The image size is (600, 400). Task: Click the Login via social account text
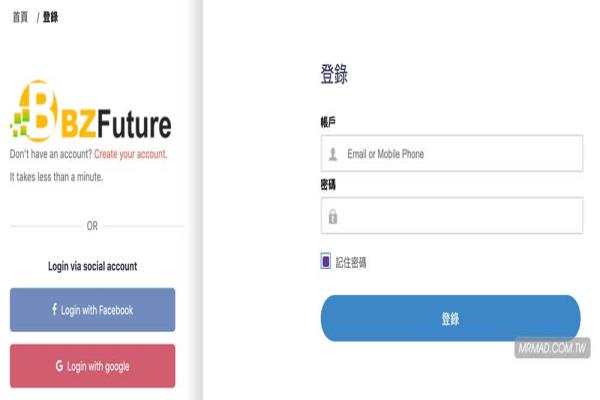(93, 266)
